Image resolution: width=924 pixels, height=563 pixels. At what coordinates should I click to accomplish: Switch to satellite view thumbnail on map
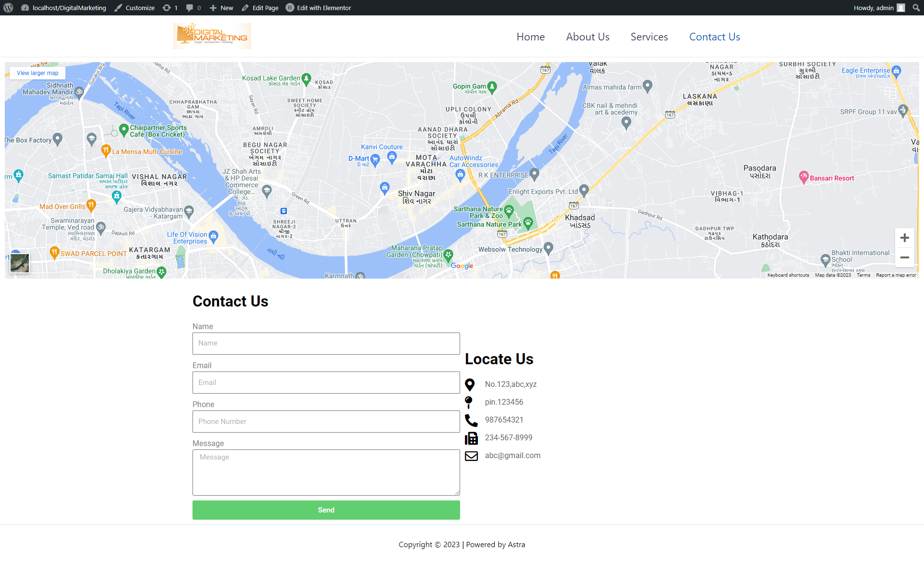(x=20, y=263)
